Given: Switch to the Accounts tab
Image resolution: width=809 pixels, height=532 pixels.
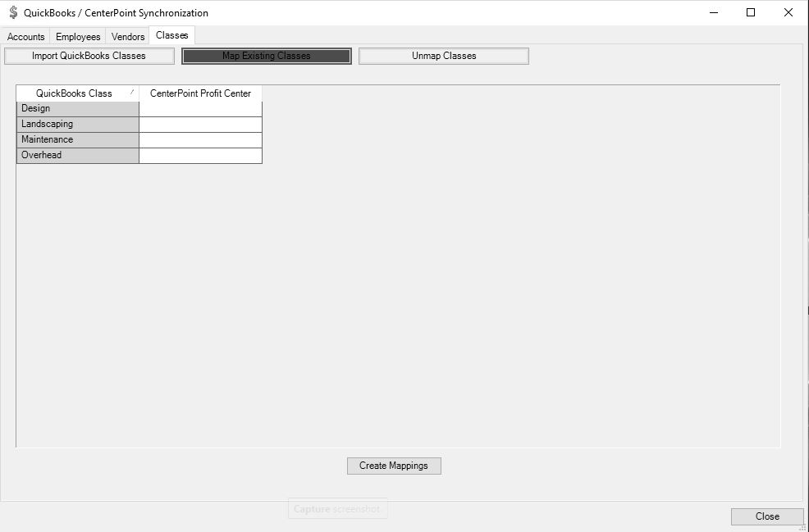Looking at the screenshot, I should (25, 37).
